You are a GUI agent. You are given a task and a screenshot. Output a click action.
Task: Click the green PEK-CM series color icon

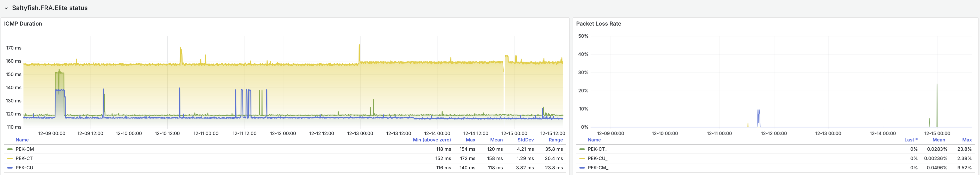click(x=10, y=149)
